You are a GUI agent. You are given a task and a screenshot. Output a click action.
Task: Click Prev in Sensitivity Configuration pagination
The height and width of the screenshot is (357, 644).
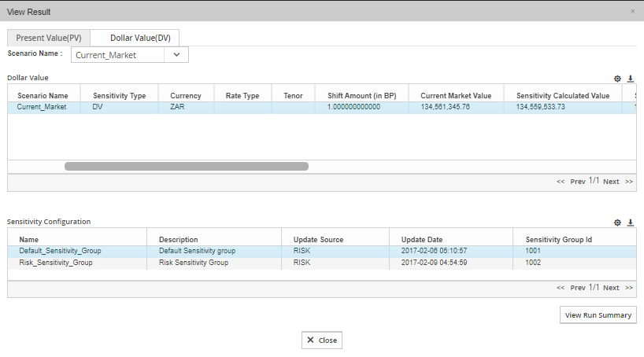578,288
